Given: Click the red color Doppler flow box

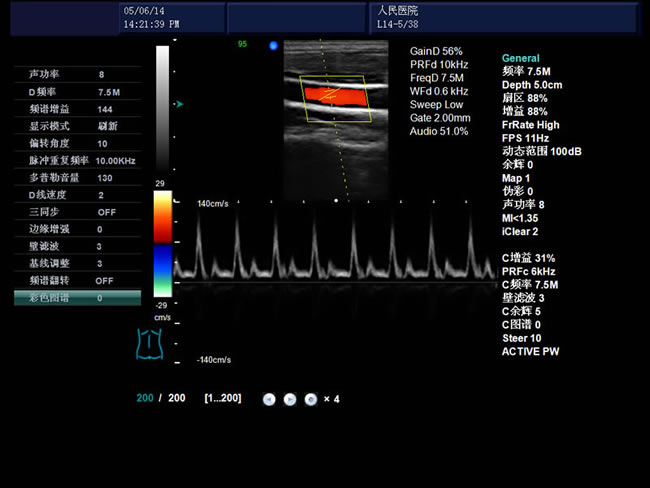Looking at the screenshot, I should pyautogui.click(x=333, y=96).
